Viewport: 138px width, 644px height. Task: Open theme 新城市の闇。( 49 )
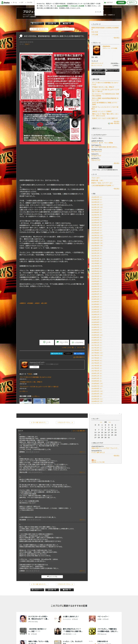tap(97, 181)
